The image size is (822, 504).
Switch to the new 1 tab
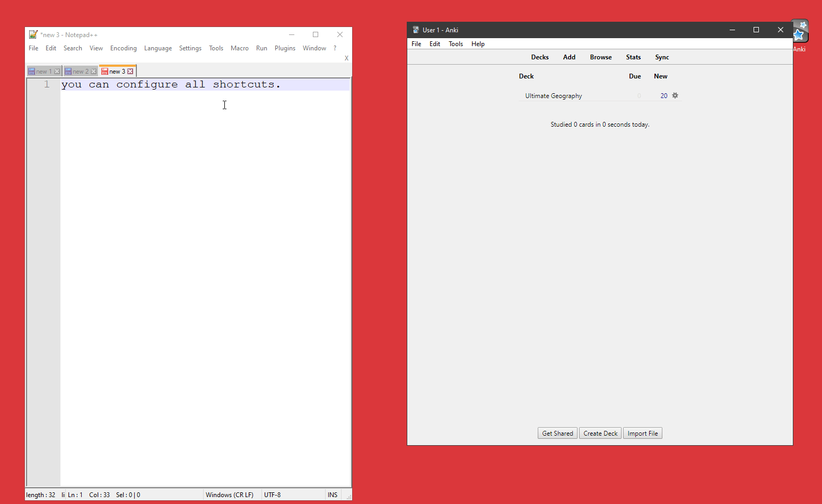coord(41,72)
